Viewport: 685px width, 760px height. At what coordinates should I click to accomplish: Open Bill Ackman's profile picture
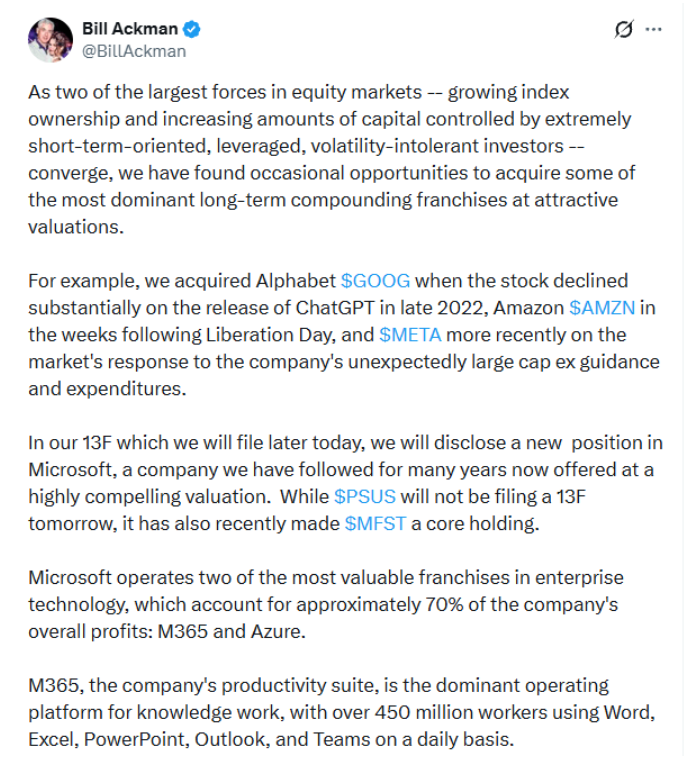(x=50, y=40)
